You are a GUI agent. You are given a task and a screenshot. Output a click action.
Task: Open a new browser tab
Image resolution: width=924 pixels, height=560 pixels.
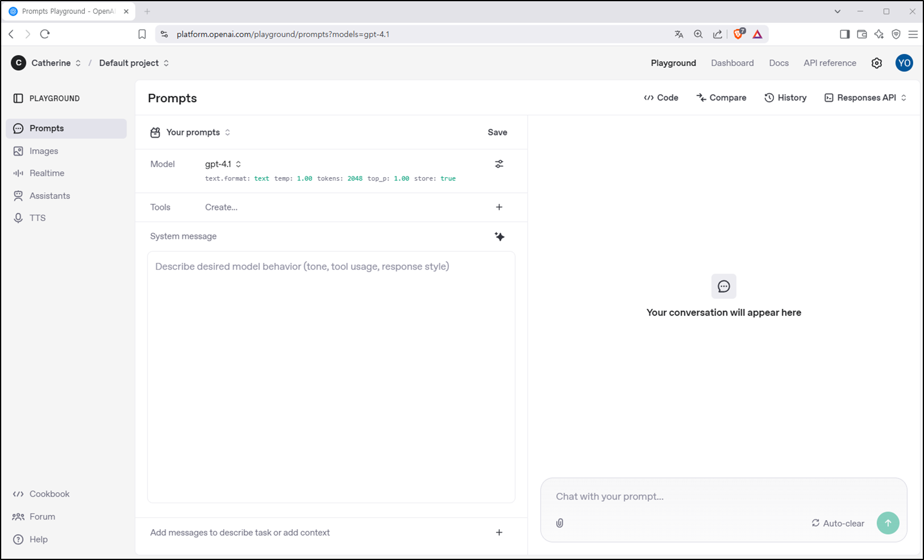point(147,11)
